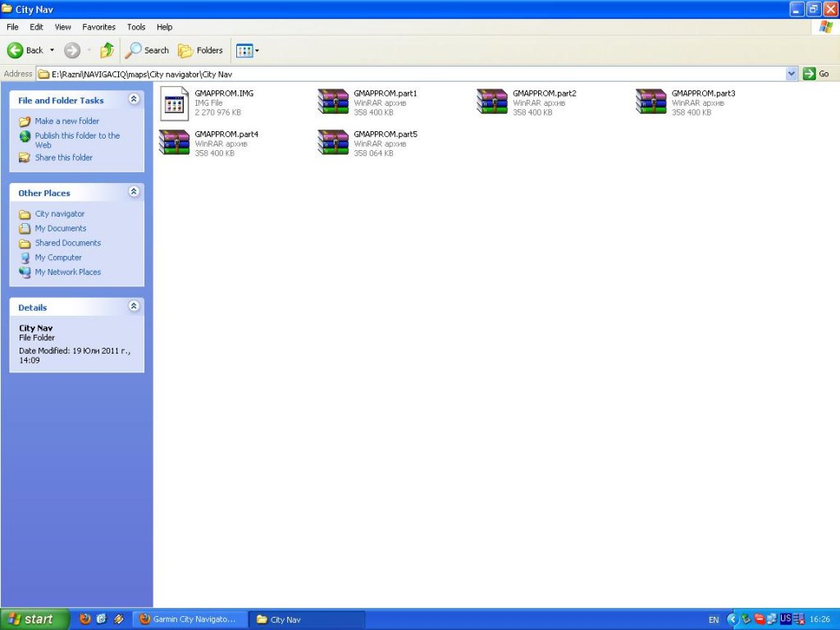Open the Favorites menu
Viewport: 840px width, 630px height.
[x=98, y=27]
